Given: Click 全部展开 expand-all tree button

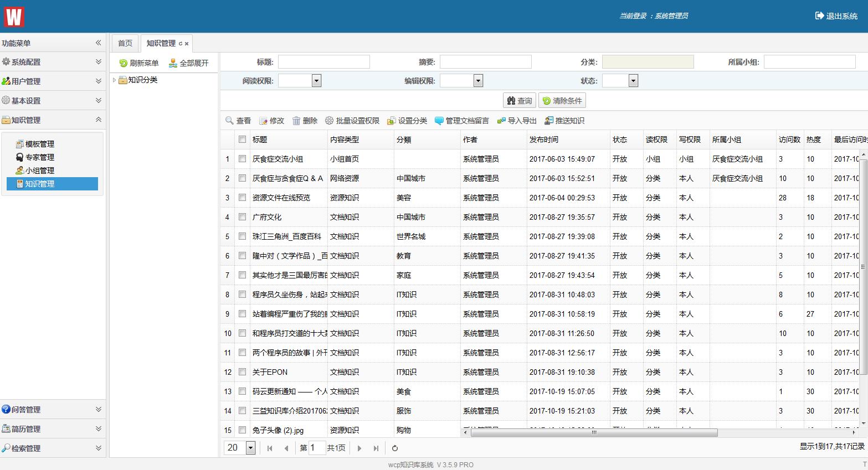Looking at the screenshot, I should coord(189,63).
